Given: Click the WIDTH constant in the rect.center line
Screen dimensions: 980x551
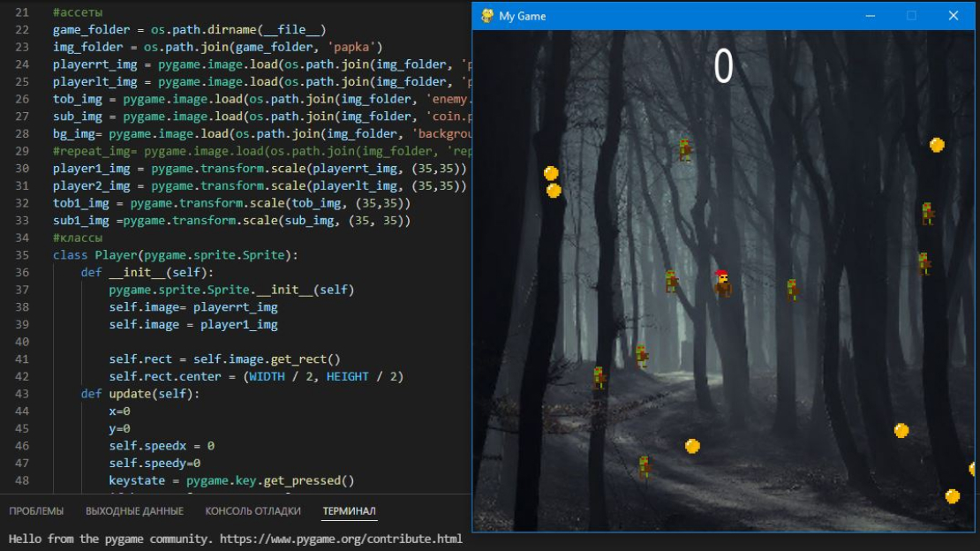Looking at the screenshot, I should click(266, 377).
